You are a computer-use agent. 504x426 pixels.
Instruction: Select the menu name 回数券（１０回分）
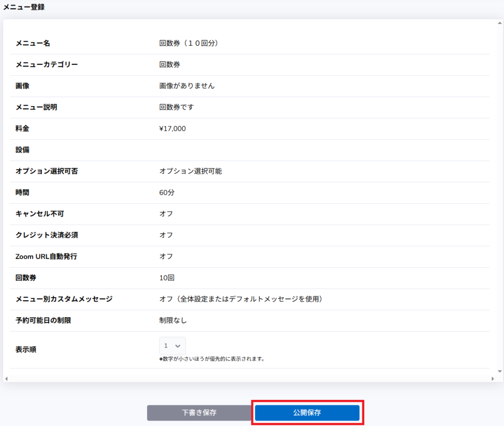coord(189,43)
